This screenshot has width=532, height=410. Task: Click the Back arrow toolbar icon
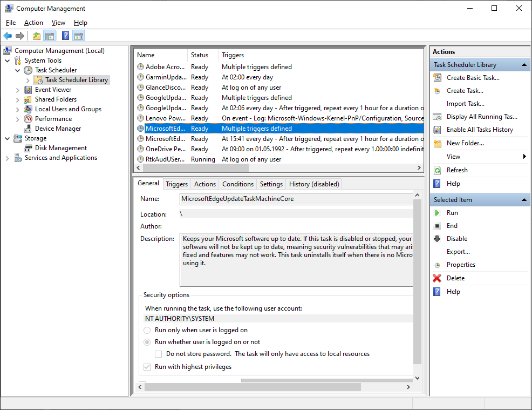coord(8,36)
